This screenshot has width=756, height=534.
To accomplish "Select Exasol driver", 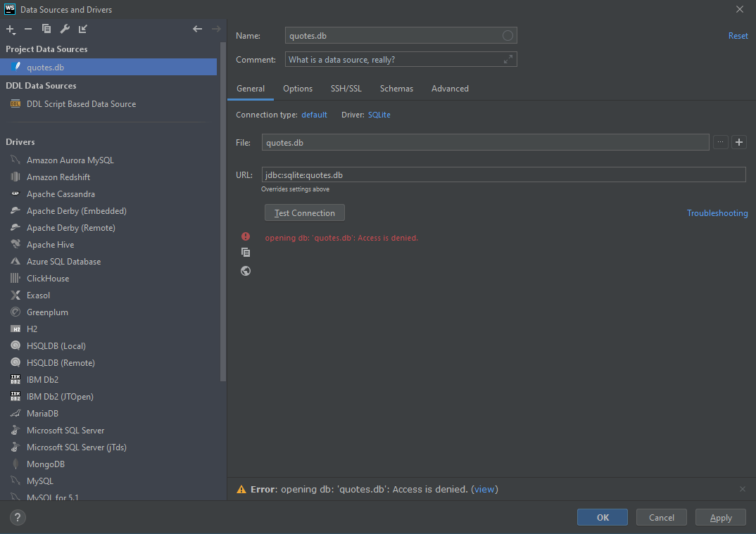I will pos(108,295).
